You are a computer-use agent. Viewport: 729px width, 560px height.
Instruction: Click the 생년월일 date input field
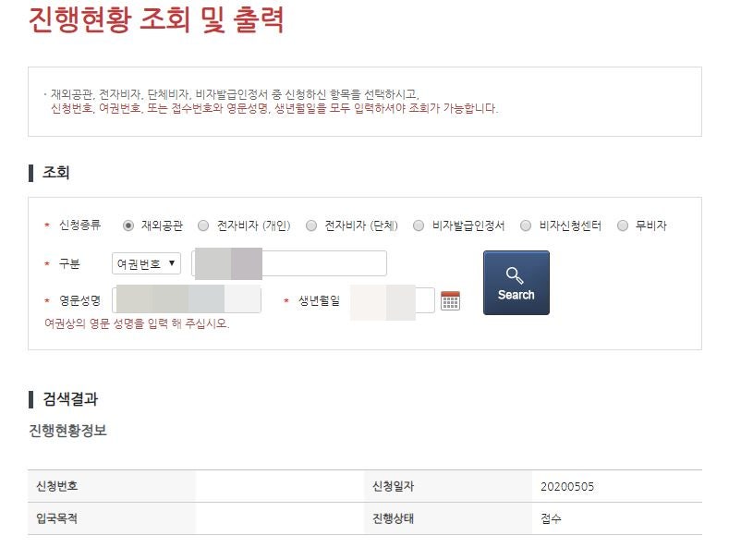pyautogui.click(x=393, y=300)
